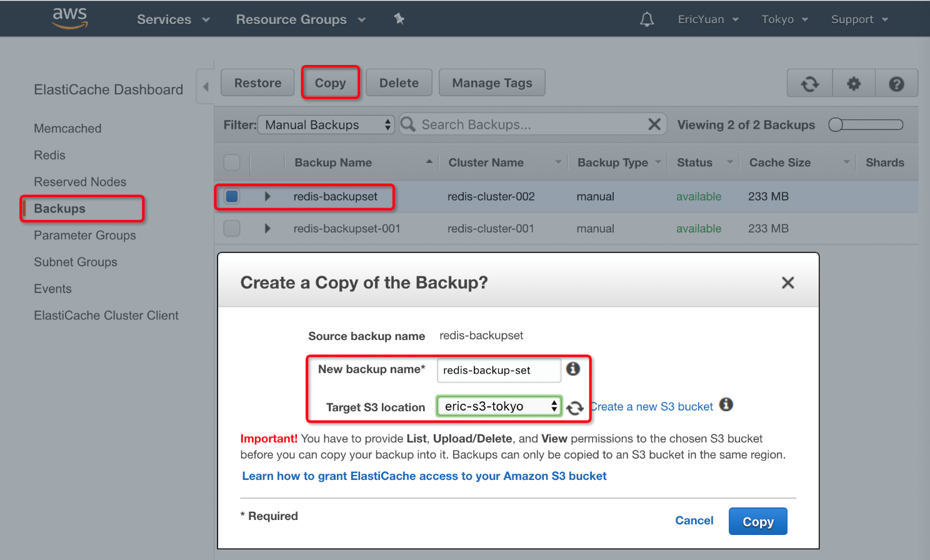The height and width of the screenshot is (560, 930).
Task: Open Memcached in sidebar
Action: (x=67, y=129)
